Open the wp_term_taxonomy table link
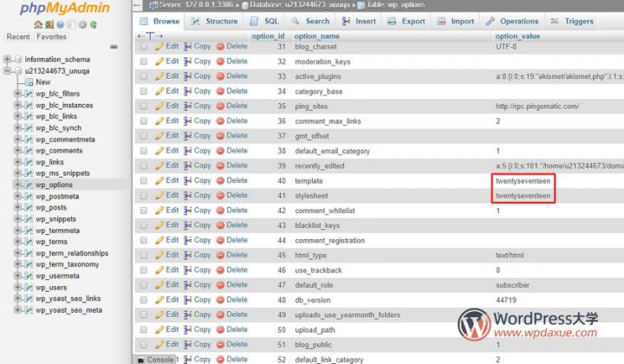The height and width of the screenshot is (364, 624). tap(68, 264)
